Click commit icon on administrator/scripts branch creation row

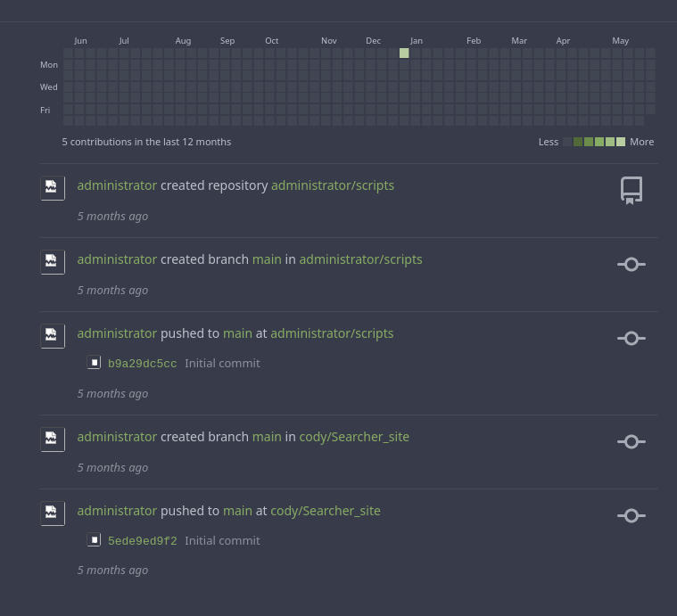632,264
